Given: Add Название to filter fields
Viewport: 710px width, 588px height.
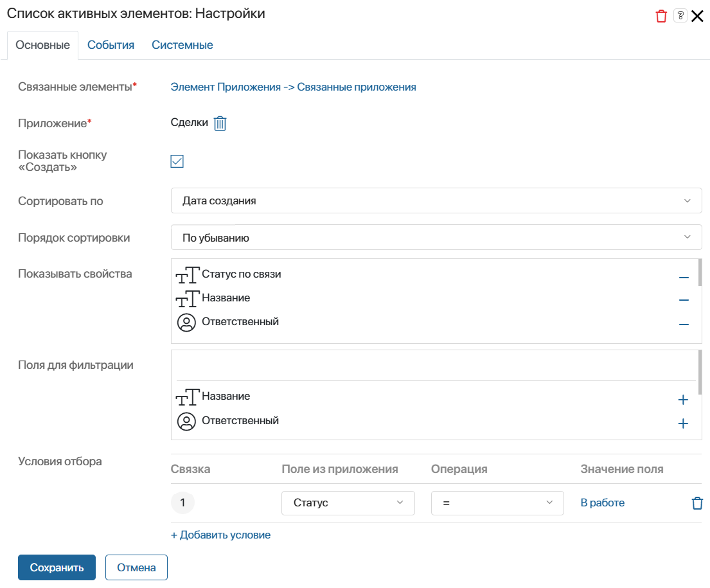Looking at the screenshot, I should pos(683,400).
